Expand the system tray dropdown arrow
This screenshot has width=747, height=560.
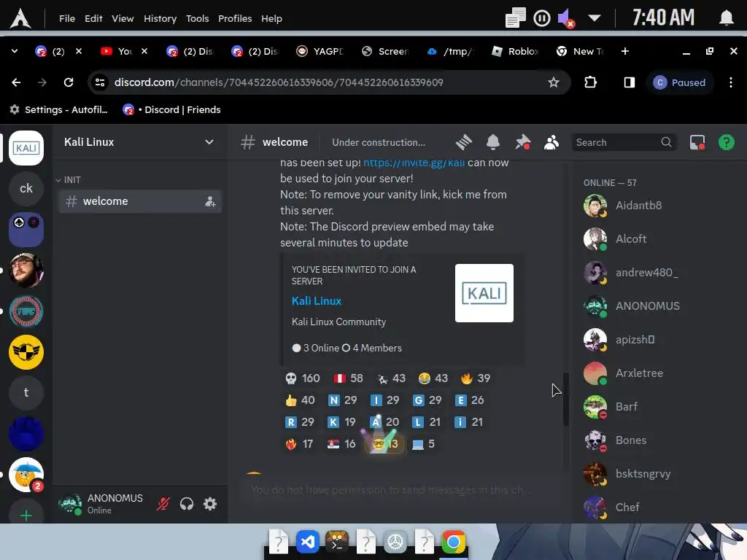click(x=594, y=18)
